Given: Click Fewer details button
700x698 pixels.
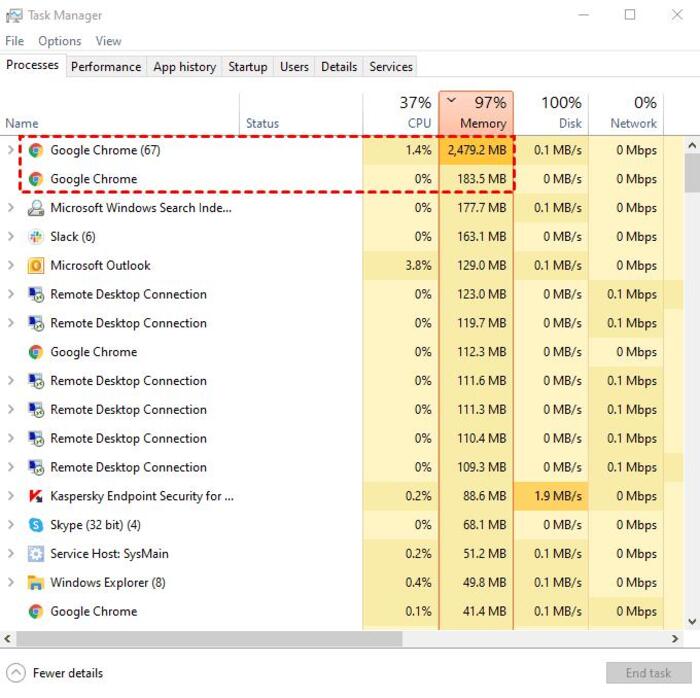Looking at the screenshot, I should [x=55, y=673].
